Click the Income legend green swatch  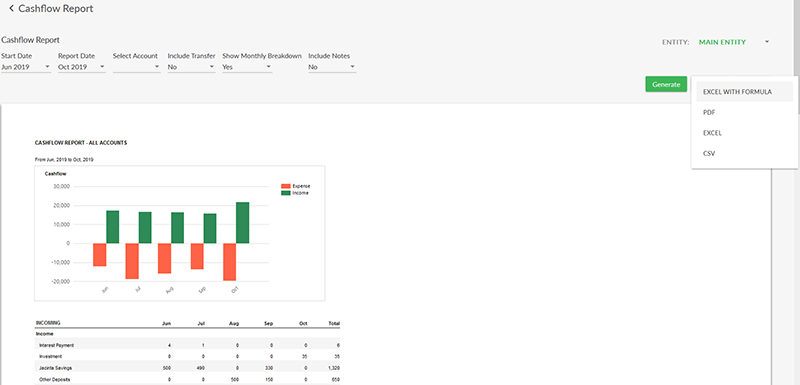pyautogui.click(x=285, y=193)
